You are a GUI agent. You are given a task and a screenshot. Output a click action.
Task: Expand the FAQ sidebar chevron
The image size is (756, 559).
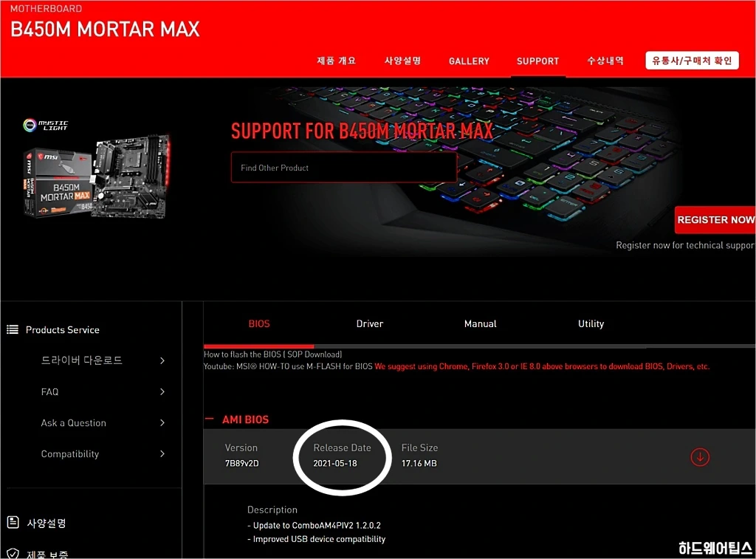click(162, 392)
